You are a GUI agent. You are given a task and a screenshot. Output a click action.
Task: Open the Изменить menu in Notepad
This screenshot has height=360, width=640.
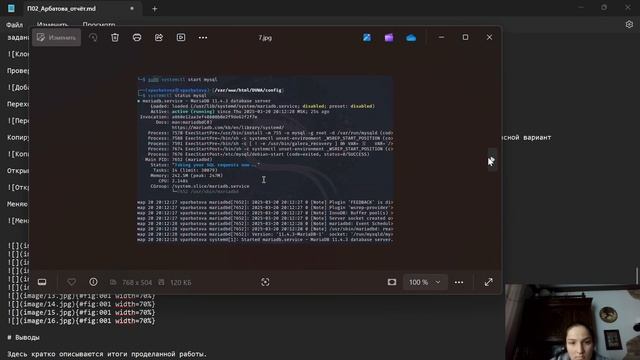coord(52,25)
